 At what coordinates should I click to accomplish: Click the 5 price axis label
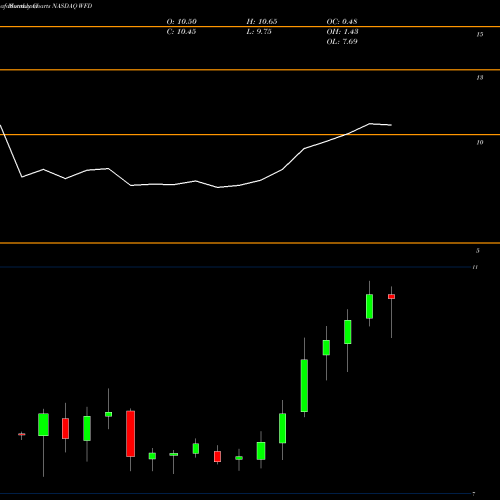point(478,251)
